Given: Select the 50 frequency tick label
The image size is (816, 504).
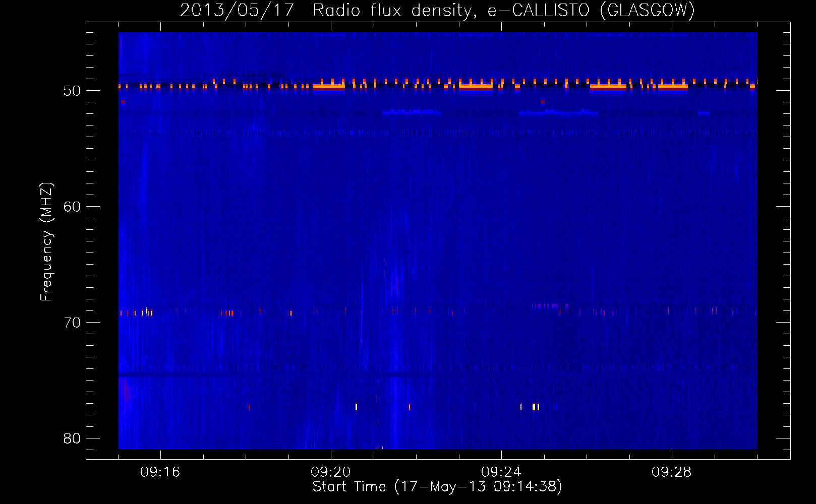Looking at the screenshot, I should click(x=72, y=91).
